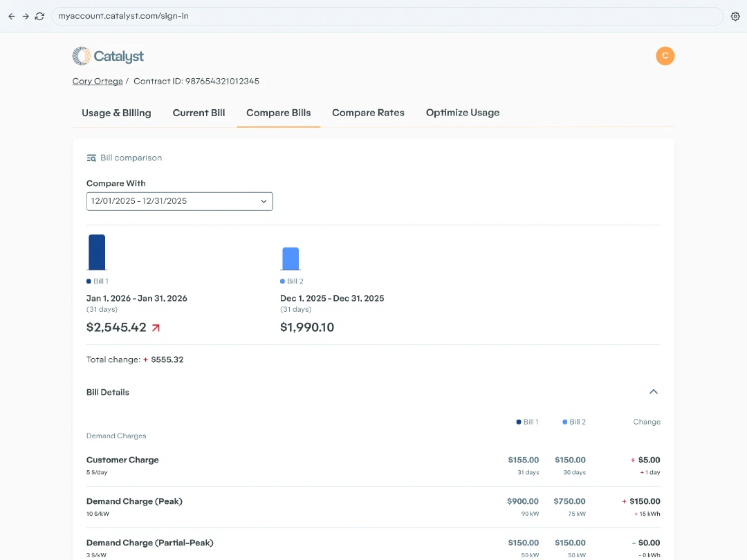Click the Customer Charge row label
747x560 pixels.
tap(122, 460)
